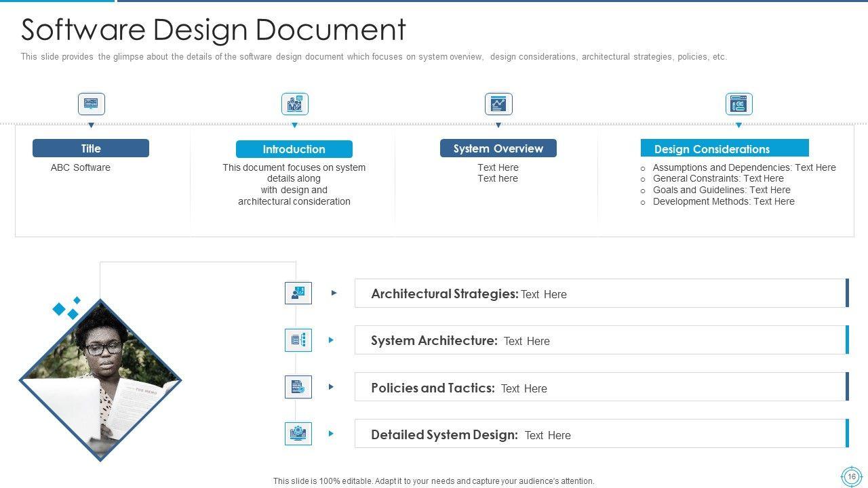Click the team icon above Introduction
The image size is (868, 488).
pyautogui.click(x=294, y=104)
